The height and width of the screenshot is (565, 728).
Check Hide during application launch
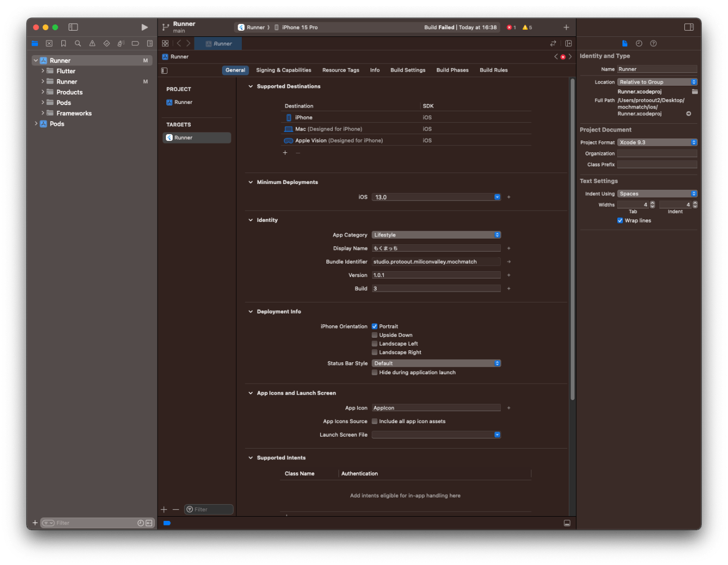click(x=374, y=373)
